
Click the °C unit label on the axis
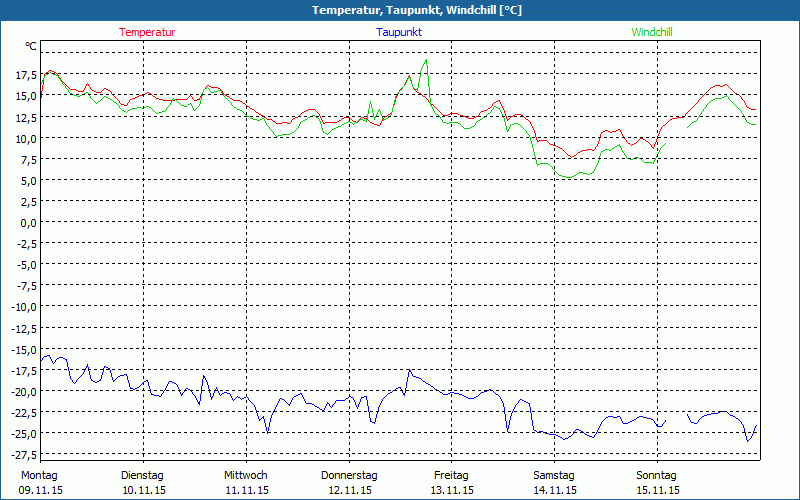[x=31, y=47]
